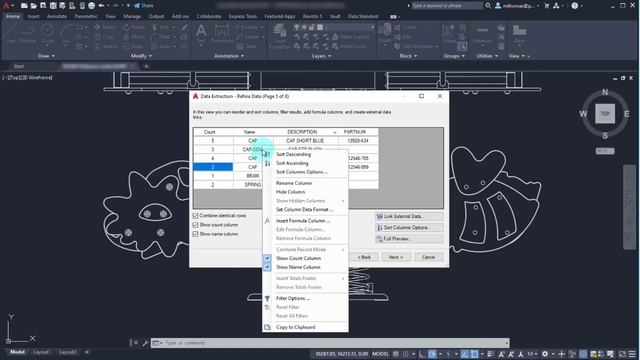This screenshot has width=640, height=360.
Task: Select the BEAM name cell
Action: pyautogui.click(x=253, y=176)
